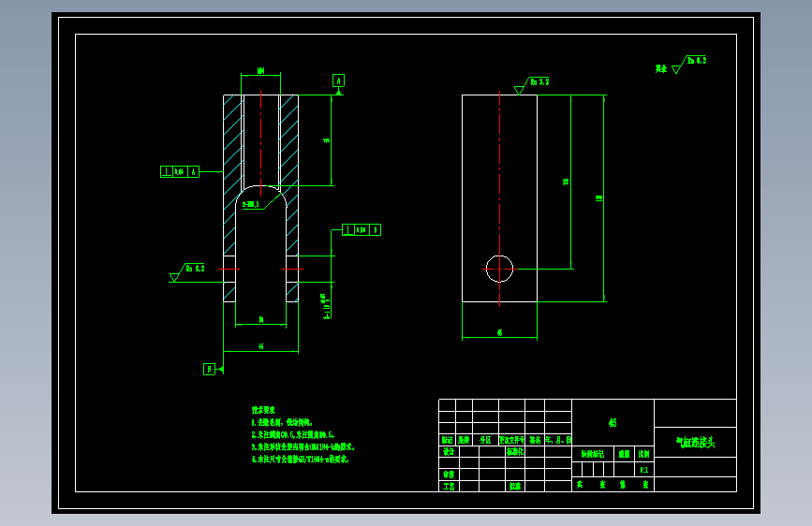Select the R arc radius leader label
The height and width of the screenshot is (526, 812).
251,204
